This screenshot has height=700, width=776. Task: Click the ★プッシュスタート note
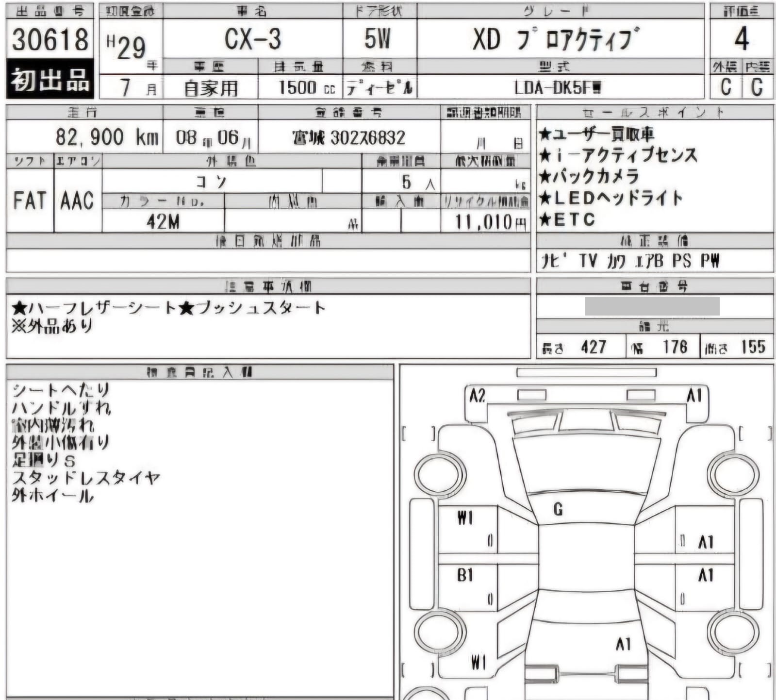(x=252, y=307)
